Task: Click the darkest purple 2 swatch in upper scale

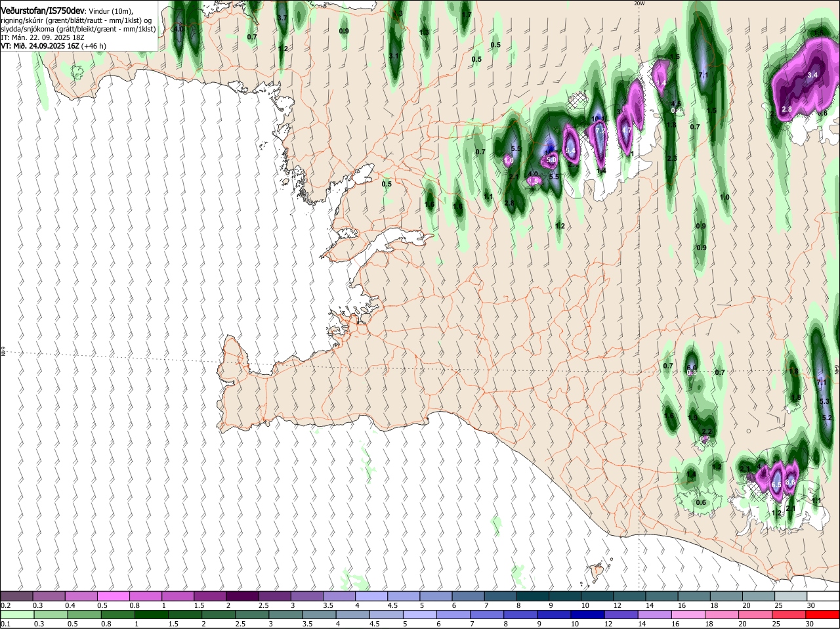Action: click(x=241, y=596)
